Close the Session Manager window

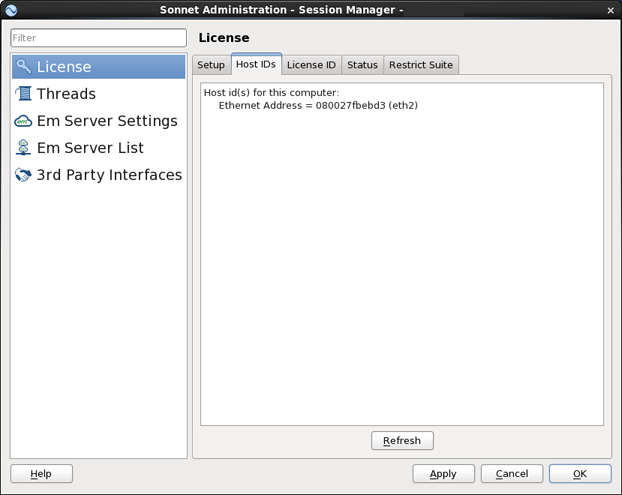pos(610,11)
